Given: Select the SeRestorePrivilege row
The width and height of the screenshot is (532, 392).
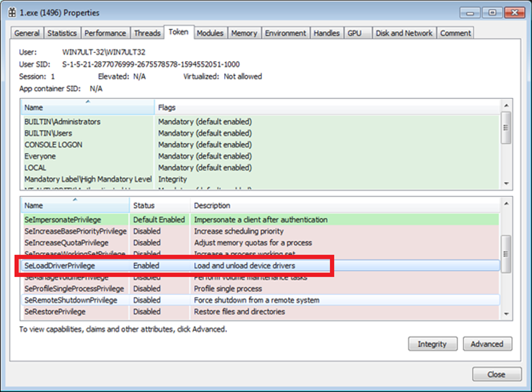Looking at the screenshot, I should [260, 312].
